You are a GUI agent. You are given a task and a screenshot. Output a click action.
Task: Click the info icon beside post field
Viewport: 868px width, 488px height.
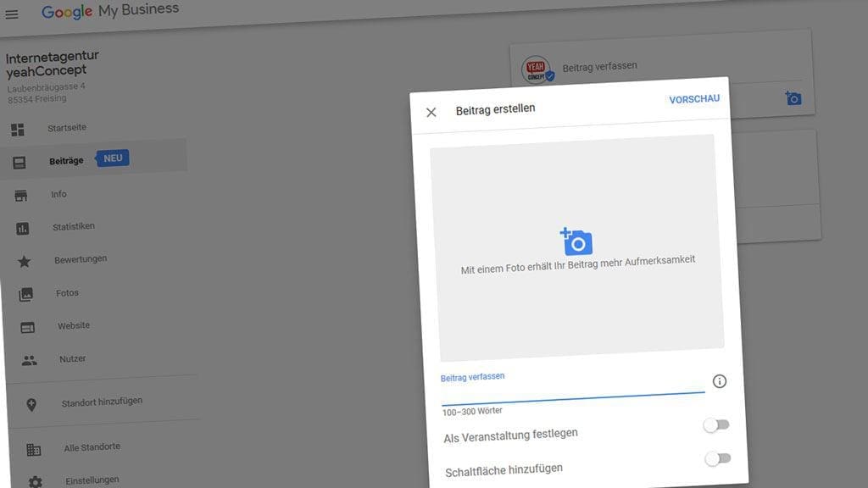719,381
